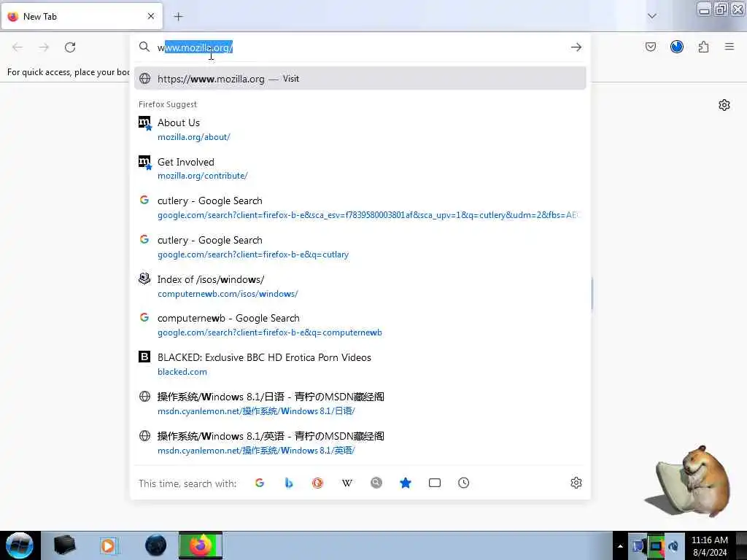Click the taskbar clock showing 11:16 AM
747x560 pixels.
(709, 545)
